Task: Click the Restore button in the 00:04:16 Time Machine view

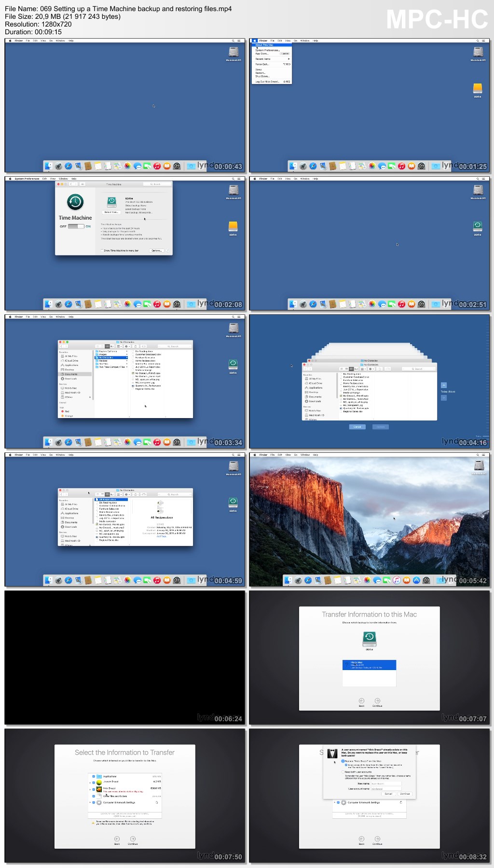Action: coord(381,427)
